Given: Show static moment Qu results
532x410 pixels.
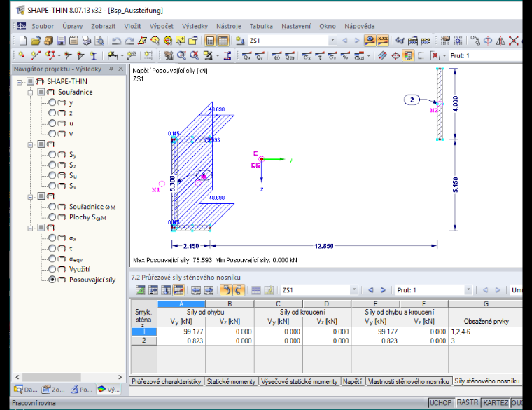Looking at the screenshot, I should (x=247, y=55).
